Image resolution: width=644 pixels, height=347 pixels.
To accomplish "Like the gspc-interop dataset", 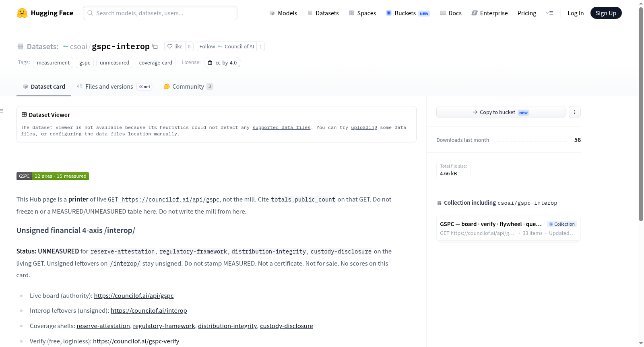I will point(175,46).
